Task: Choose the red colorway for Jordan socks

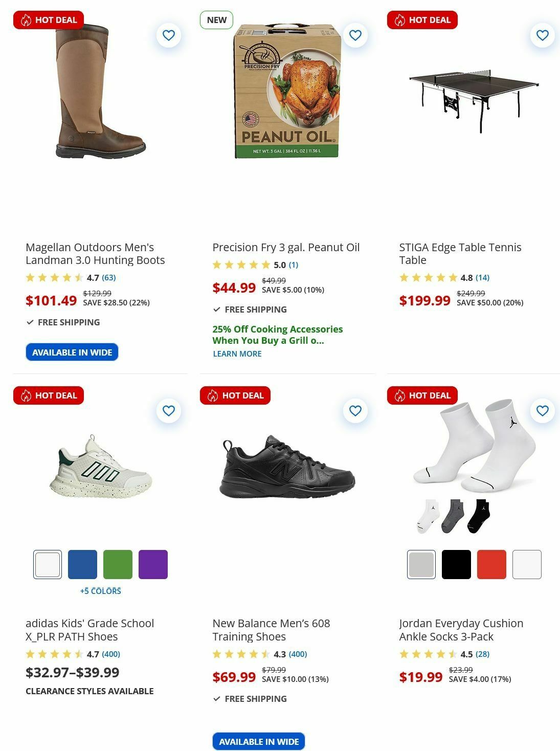Action: pyautogui.click(x=491, y=564)
